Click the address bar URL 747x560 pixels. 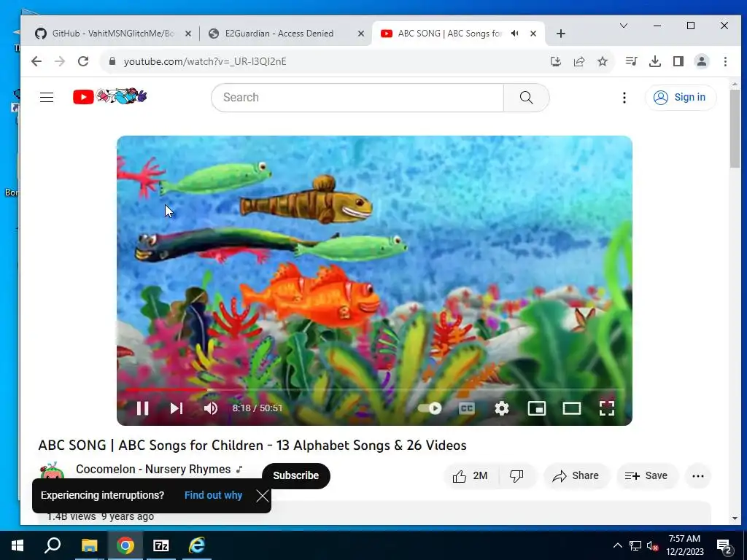(205, 61)
